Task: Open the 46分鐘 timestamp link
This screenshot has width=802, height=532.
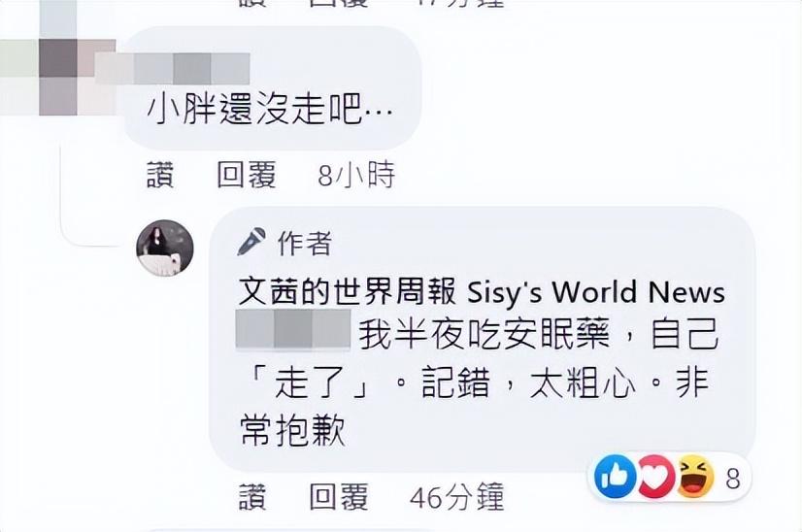Action: [456, 496]
